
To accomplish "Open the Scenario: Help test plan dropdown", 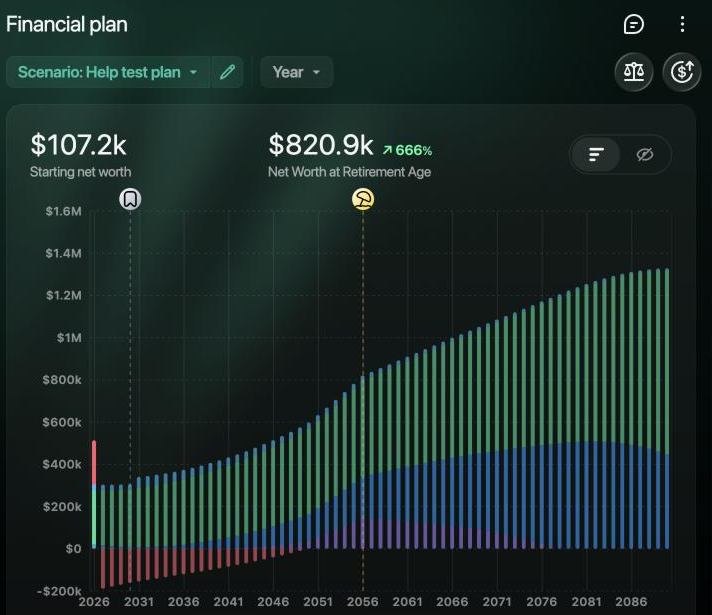I will click(x=108, y=72).
